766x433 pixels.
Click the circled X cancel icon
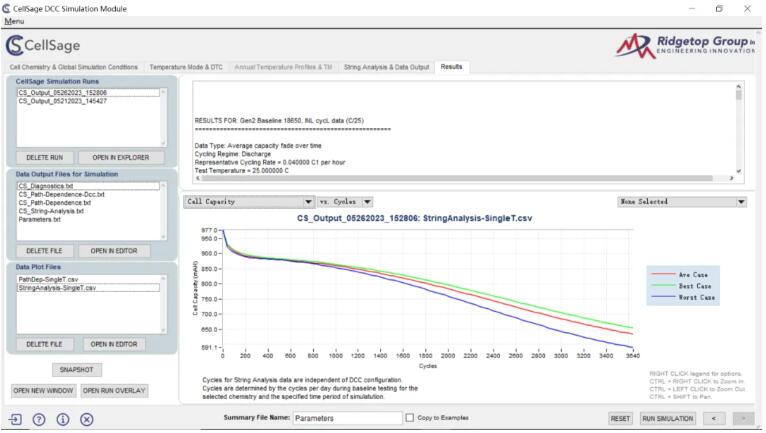click(86, 419)
